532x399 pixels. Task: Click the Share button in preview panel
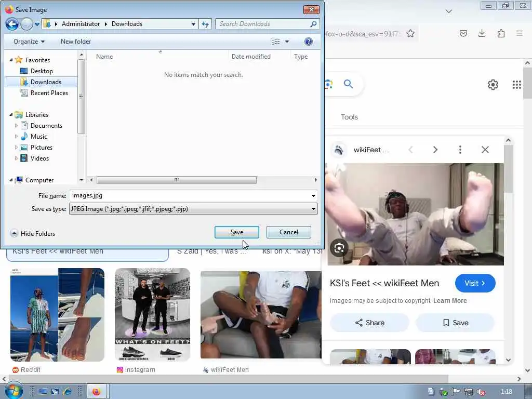tap(369, 322)
